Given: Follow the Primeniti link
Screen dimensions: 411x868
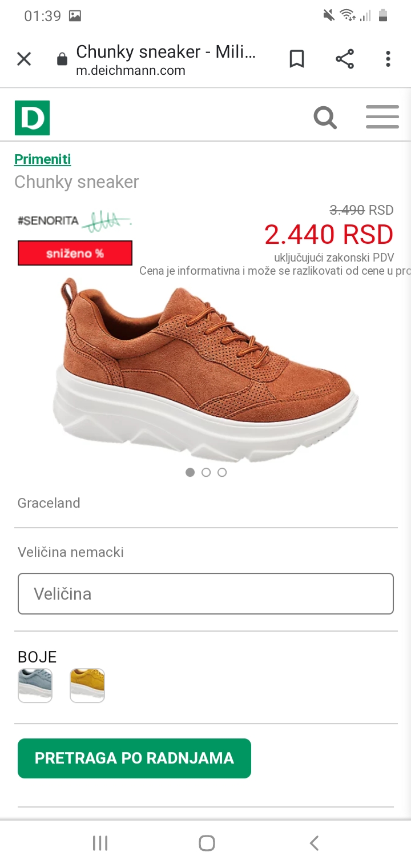Looking at the screenshot, I should (x=43, y=159).
